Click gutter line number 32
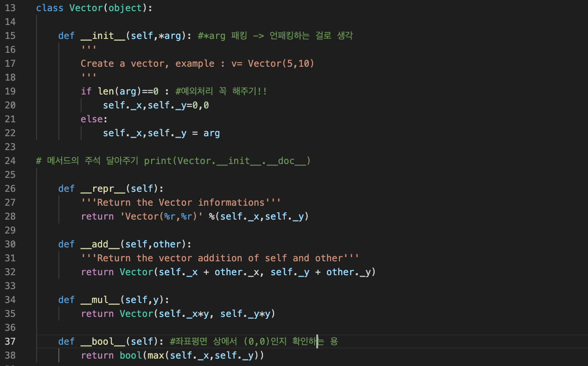Viewport: 588px width, 366px height. pyautogui.click(x=10, y=272)
